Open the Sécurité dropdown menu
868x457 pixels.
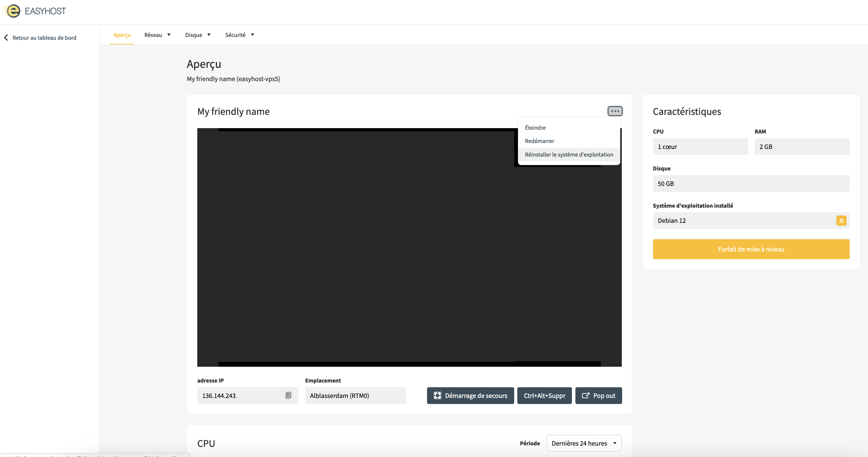pyautogui.click(x=240, y=35)
